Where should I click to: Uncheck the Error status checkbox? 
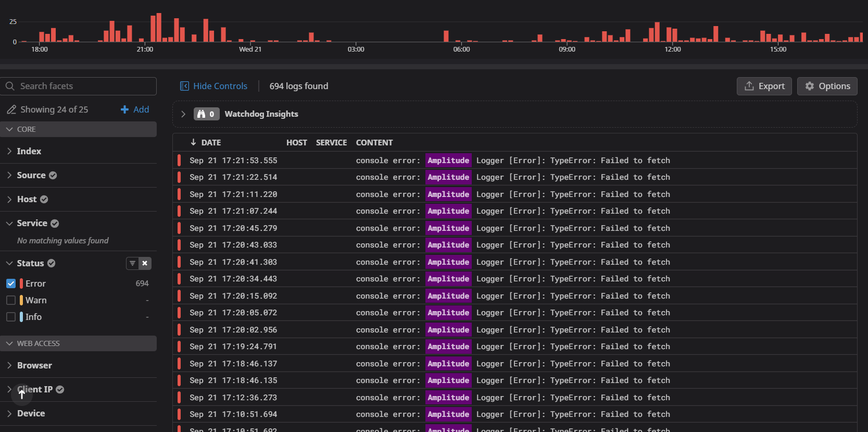11,283
